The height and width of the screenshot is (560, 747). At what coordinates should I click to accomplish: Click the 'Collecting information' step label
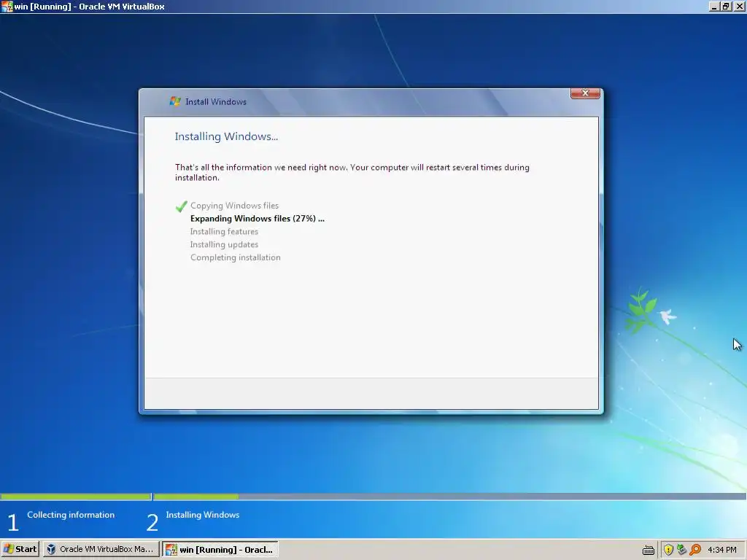pos(71,515)
